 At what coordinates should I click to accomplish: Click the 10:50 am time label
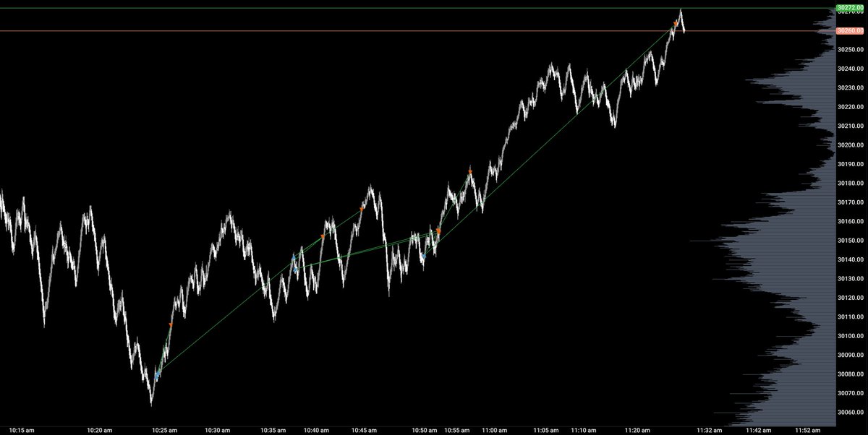424,430
